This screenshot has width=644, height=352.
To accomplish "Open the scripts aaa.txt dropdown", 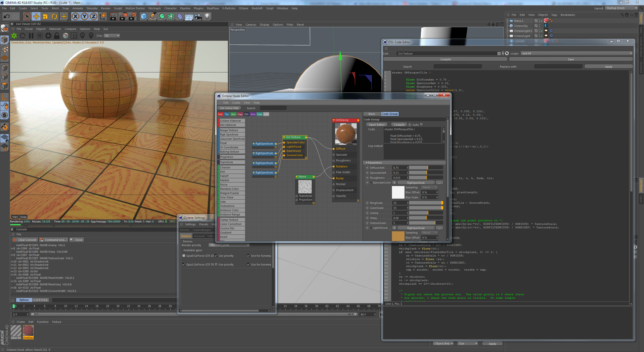I will 577,53.
